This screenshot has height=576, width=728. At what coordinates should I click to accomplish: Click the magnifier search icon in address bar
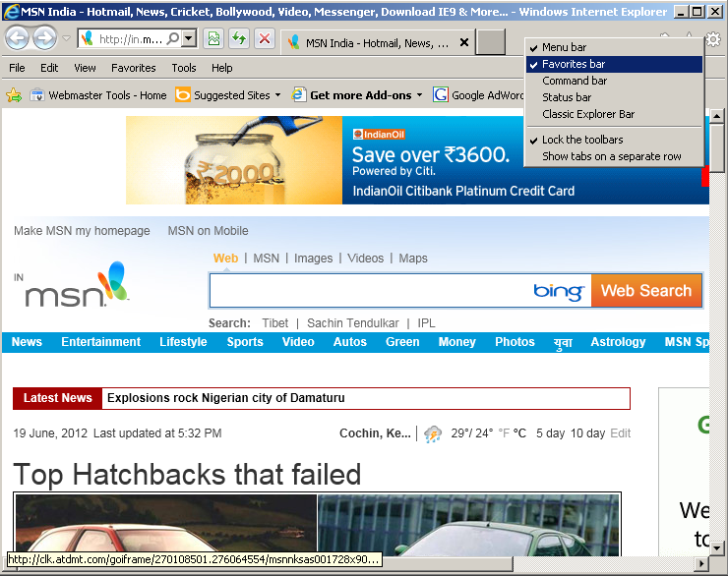(172, 38)
